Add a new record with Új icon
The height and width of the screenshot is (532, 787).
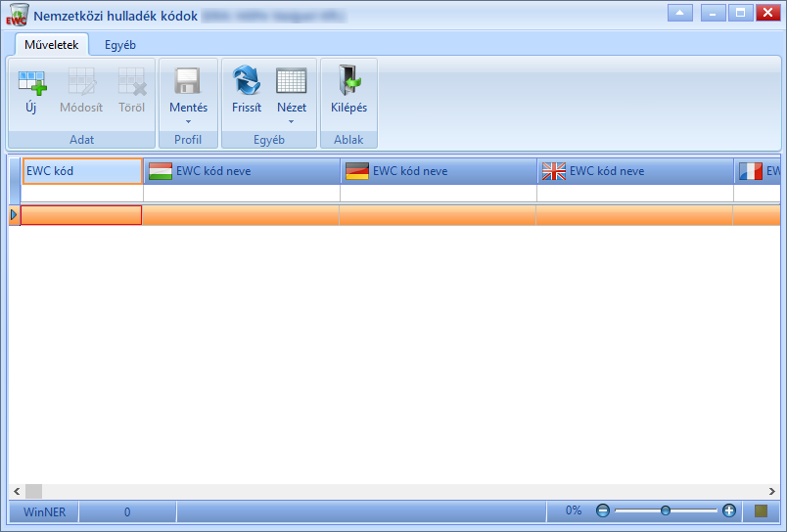pyautogui.click(x=32, y=82)
